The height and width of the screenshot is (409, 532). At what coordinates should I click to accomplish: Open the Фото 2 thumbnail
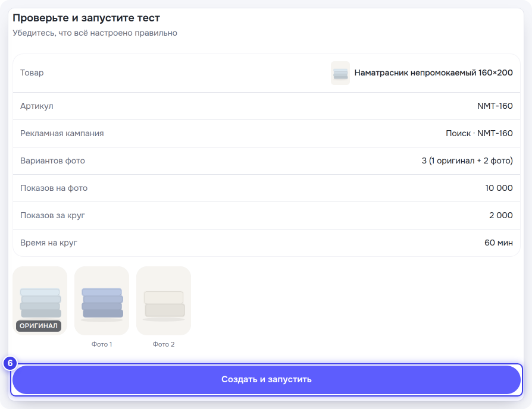pyautogui.click(x=164, y=301)
